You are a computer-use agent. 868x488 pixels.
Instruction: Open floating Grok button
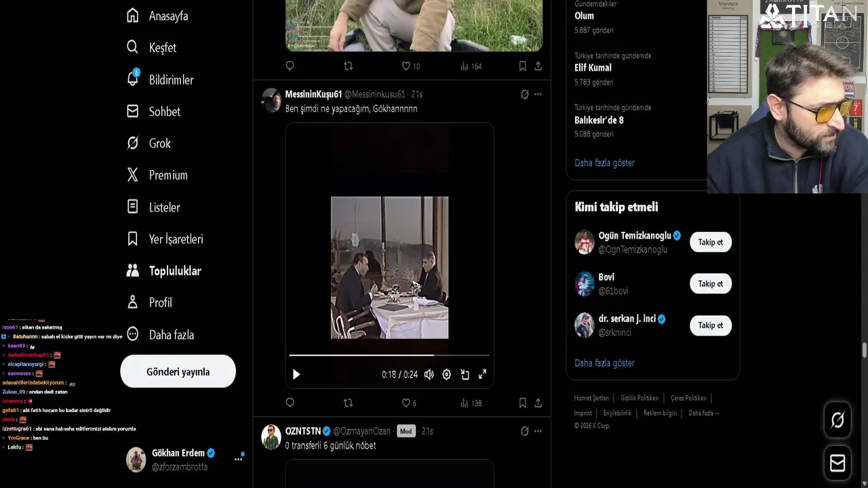pos(837,420)
